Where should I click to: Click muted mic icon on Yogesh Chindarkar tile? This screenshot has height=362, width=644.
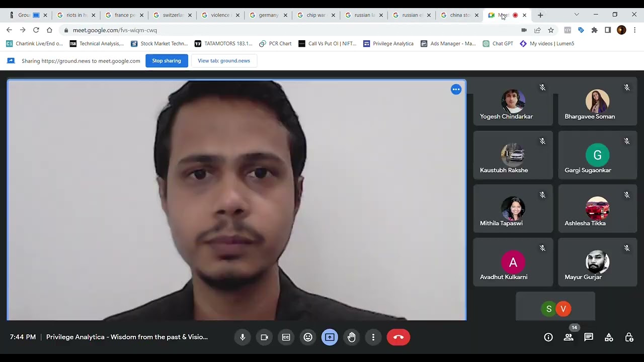pyautogui.click(x=542, y=87)
